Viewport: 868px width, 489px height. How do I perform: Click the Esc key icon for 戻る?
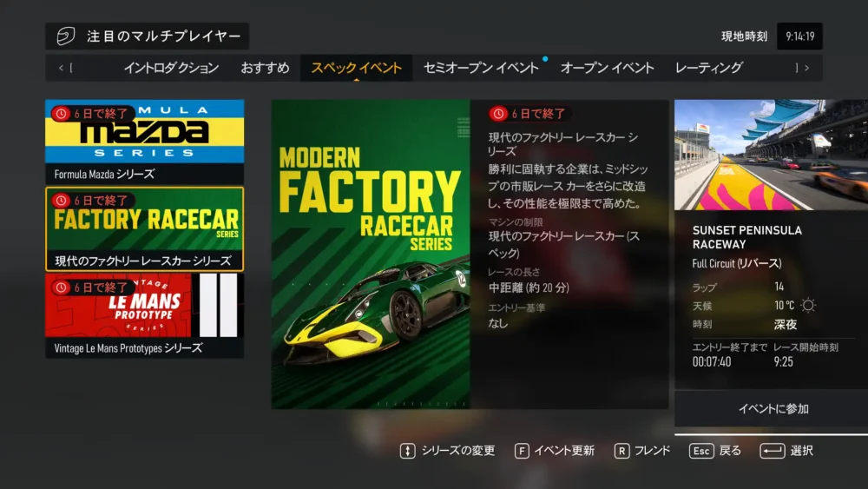tap(701, 451)
